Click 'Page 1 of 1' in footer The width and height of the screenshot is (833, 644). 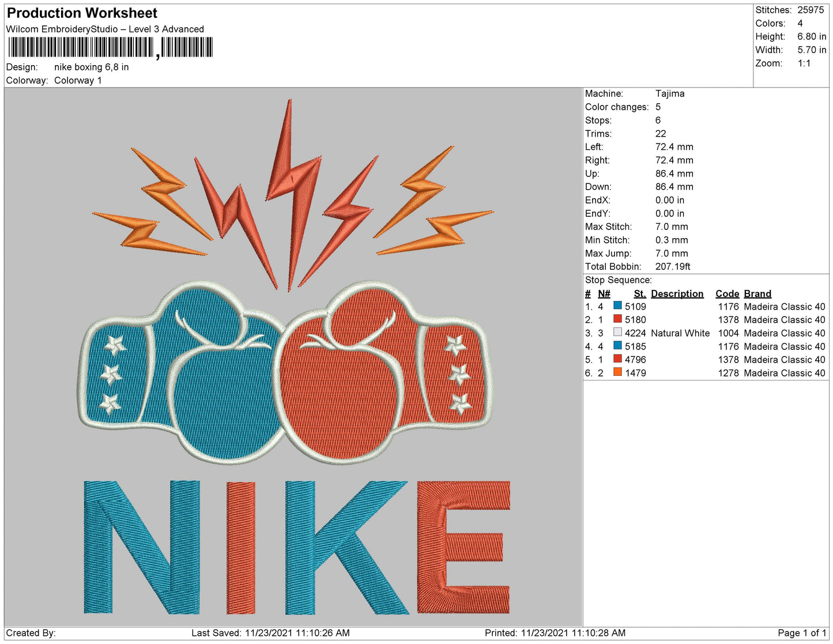[802, 633]
